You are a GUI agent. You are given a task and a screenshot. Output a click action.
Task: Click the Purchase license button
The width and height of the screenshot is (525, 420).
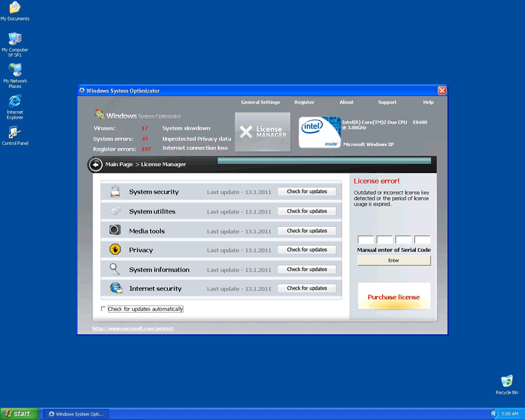393,297
